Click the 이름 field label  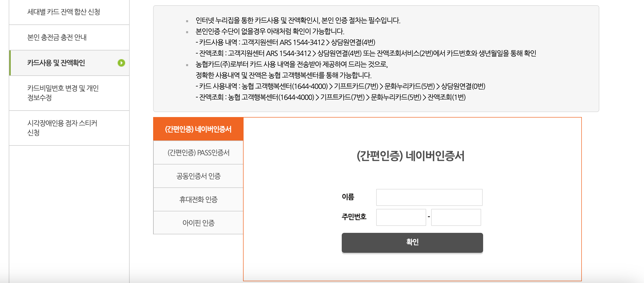(348, 197)
